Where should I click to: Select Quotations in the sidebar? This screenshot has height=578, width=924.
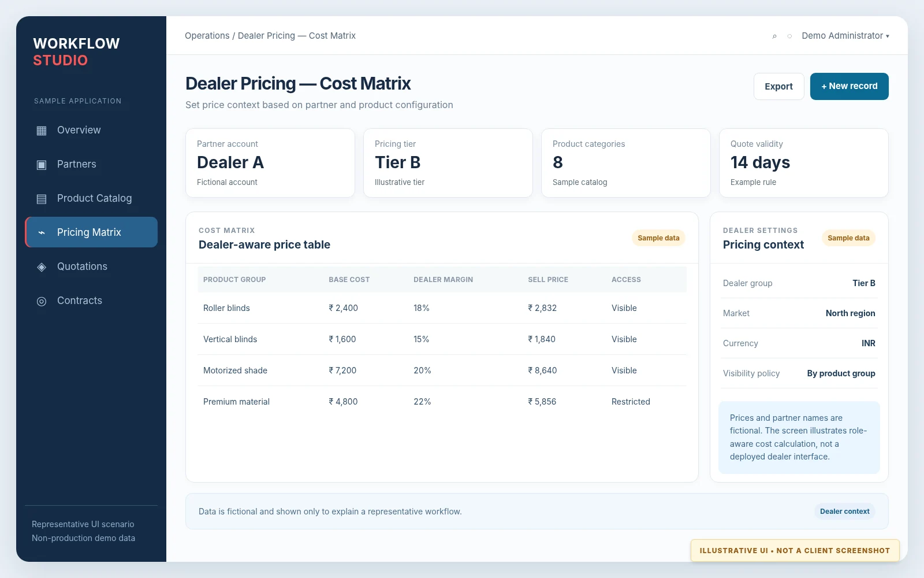(82, 266)
